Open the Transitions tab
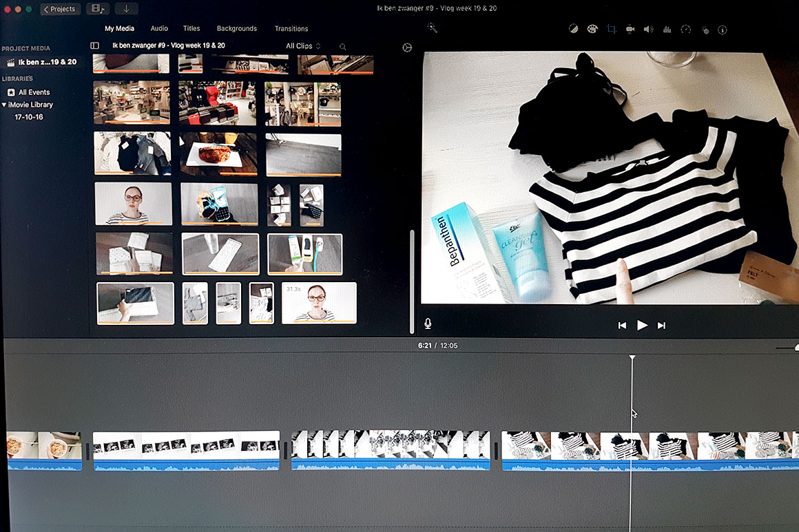This screenshot has height=532, width=799. [291, 28]
